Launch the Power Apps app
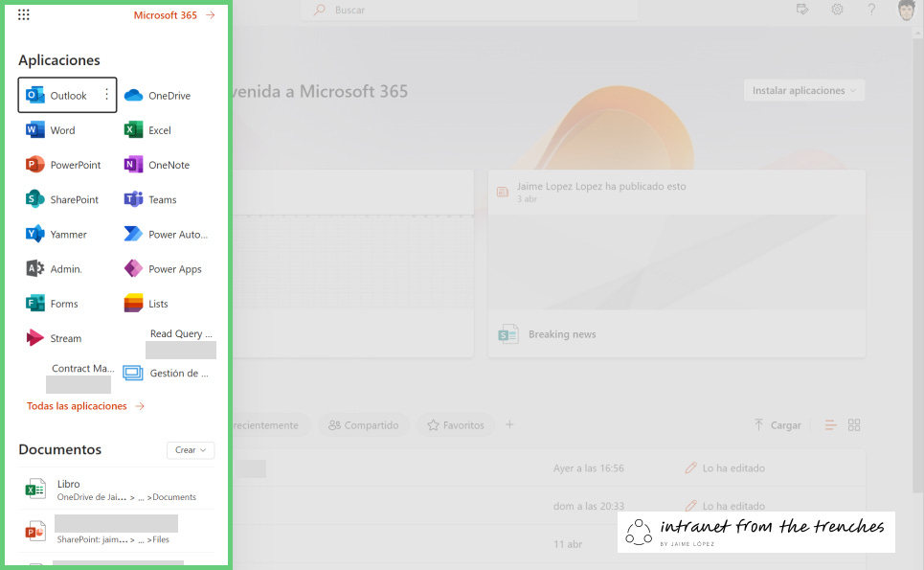 163,269
